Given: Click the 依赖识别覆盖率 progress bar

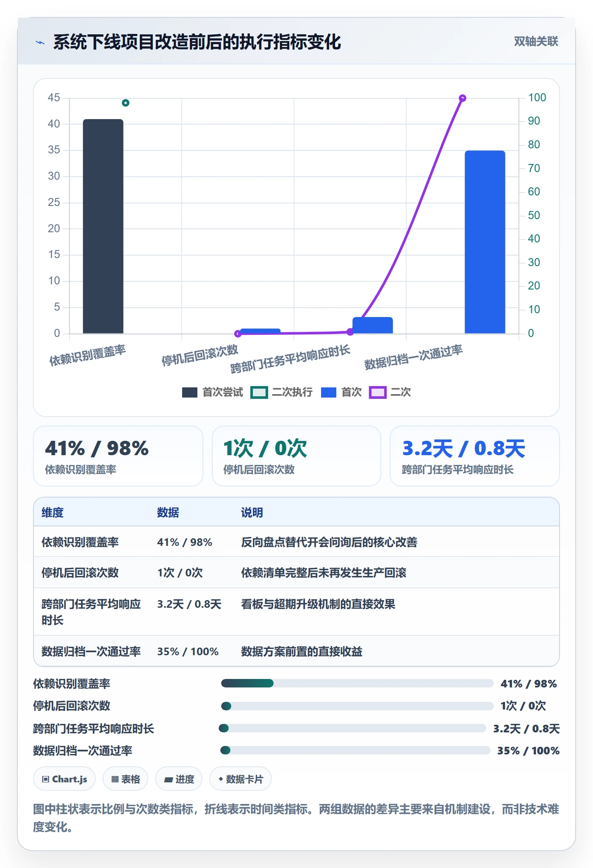Looking at the screenshot, I should [357, 683].
